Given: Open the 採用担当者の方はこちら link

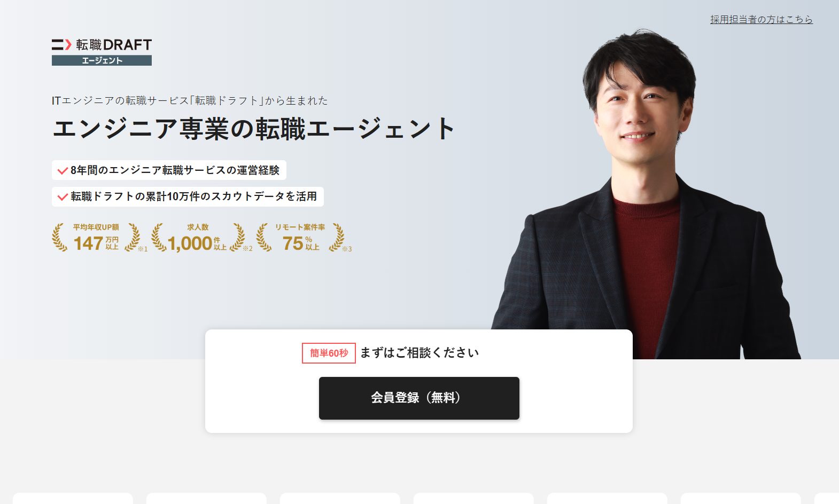Looking at the screenshot, I should click(x=761, y=19).
